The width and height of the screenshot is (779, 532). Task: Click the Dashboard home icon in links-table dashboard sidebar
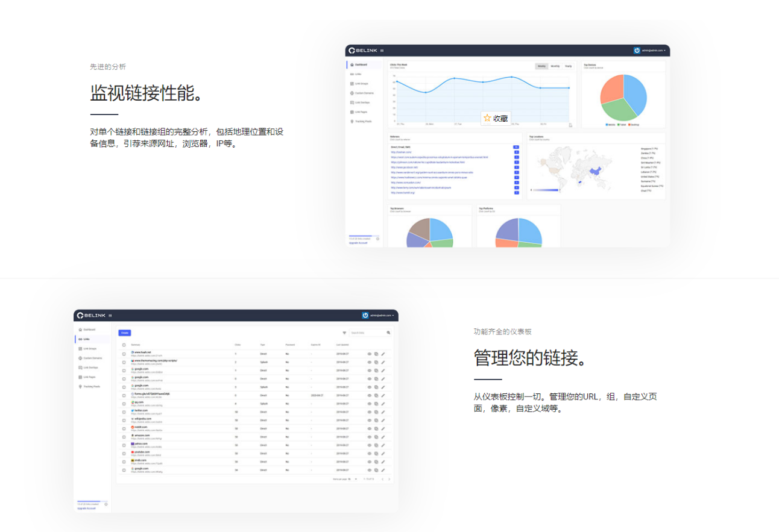click(80, 330)
